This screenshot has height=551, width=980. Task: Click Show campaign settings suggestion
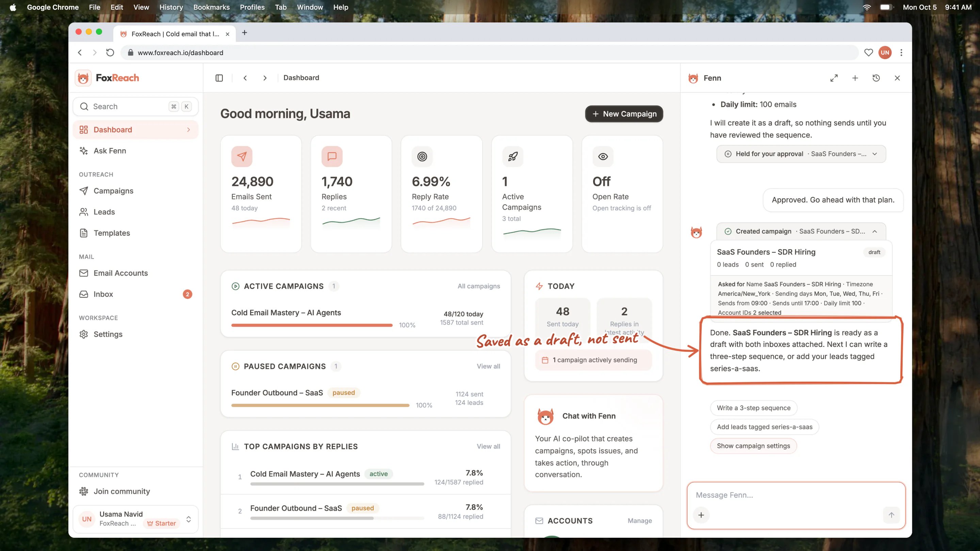[753, 446]
